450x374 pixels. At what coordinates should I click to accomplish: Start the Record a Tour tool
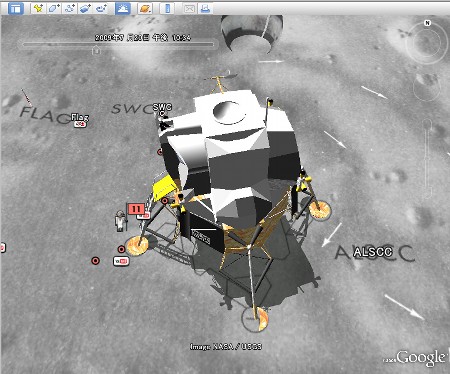pos(101,8)
